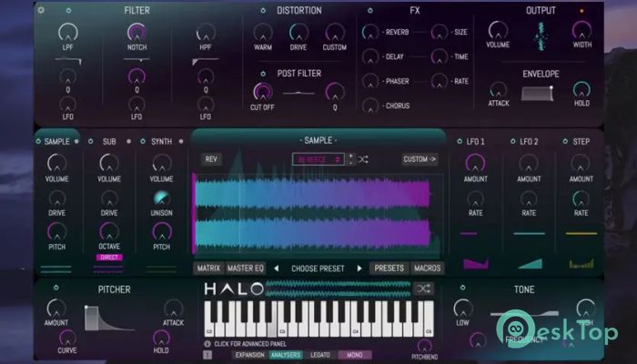Open the Matrix tab

(208, 268)
